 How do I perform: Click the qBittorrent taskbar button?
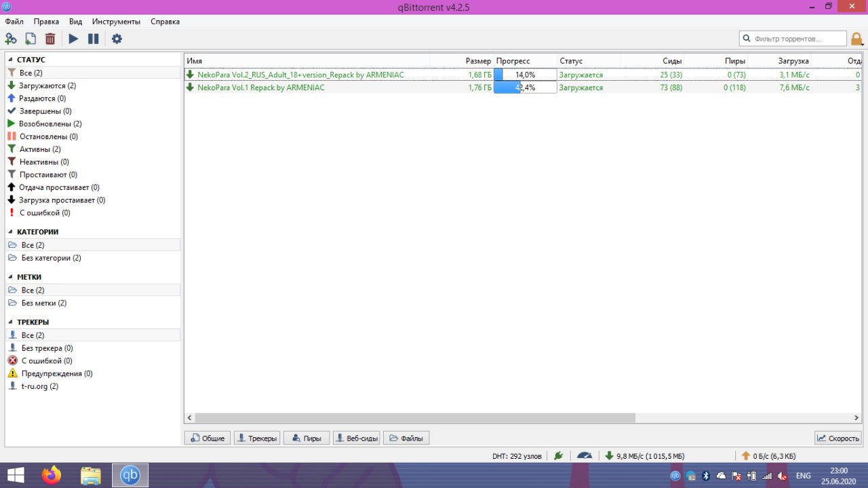pyautogui.click(x=130, y=475)
